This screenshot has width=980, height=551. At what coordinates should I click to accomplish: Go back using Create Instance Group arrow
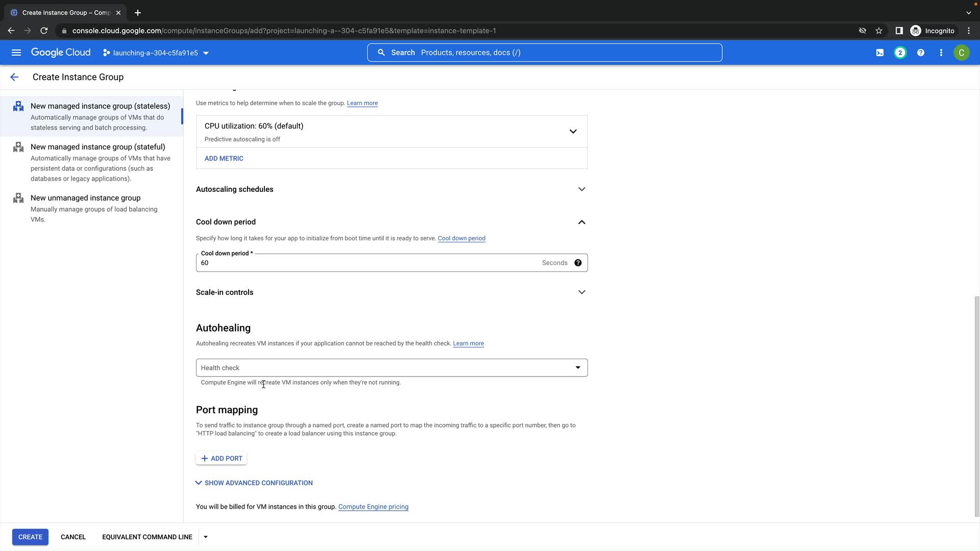point(14,77)
